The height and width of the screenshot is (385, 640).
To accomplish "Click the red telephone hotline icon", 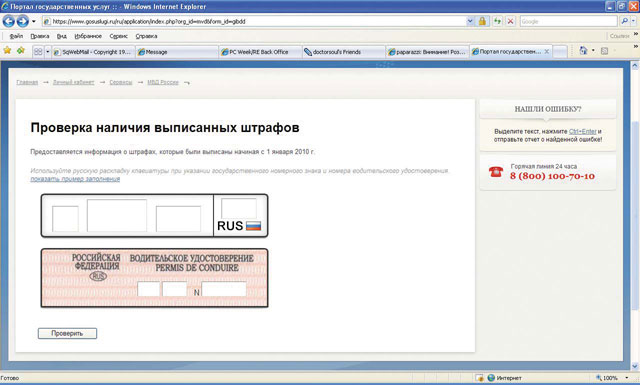I will tap(496, 171).
